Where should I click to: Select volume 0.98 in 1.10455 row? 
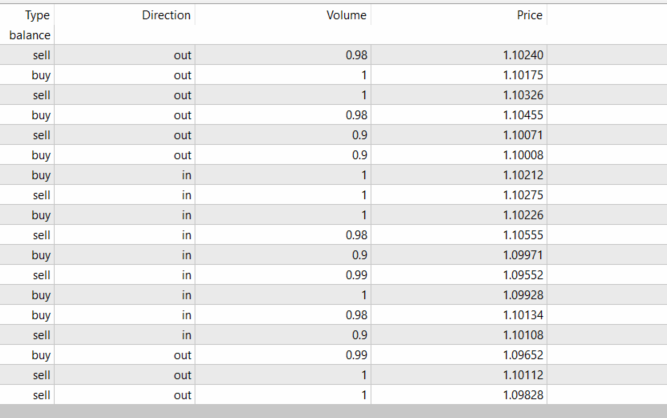pos(356,115)
